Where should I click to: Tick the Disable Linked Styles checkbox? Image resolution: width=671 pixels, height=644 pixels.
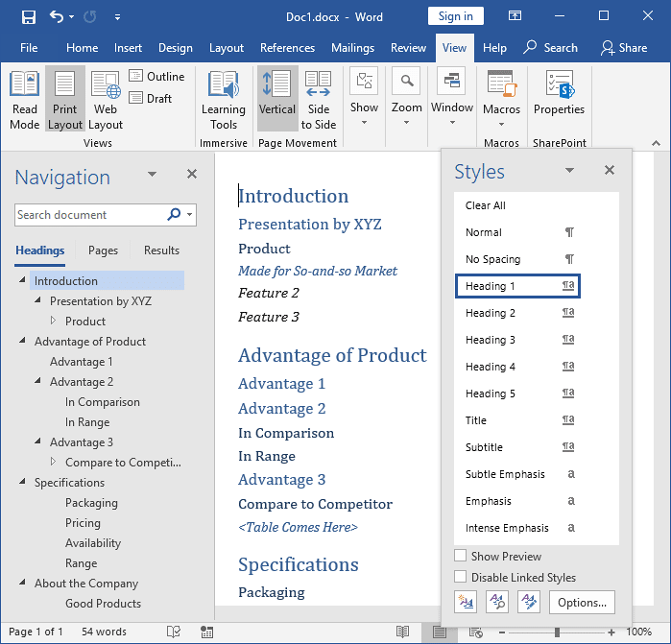click(461, 578)
